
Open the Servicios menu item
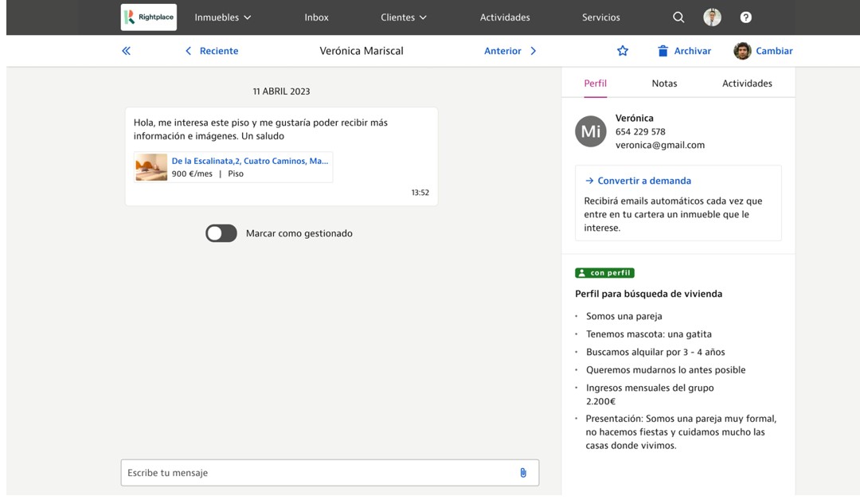(x=600, y=17)
